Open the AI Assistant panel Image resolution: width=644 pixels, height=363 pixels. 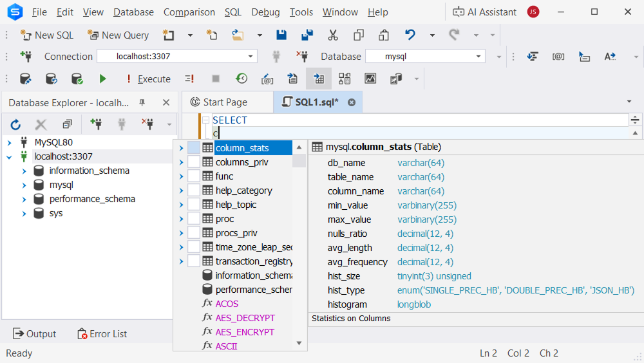485,12
